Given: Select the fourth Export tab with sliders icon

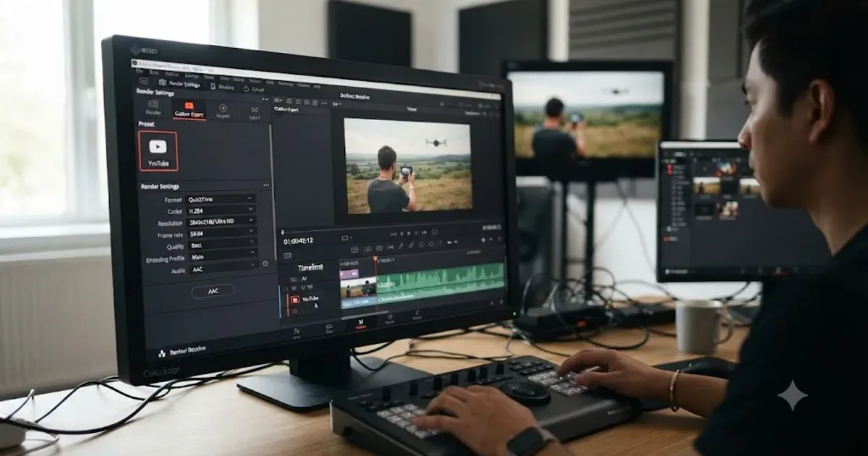Looking at the screenshot, I should [255, 112].
